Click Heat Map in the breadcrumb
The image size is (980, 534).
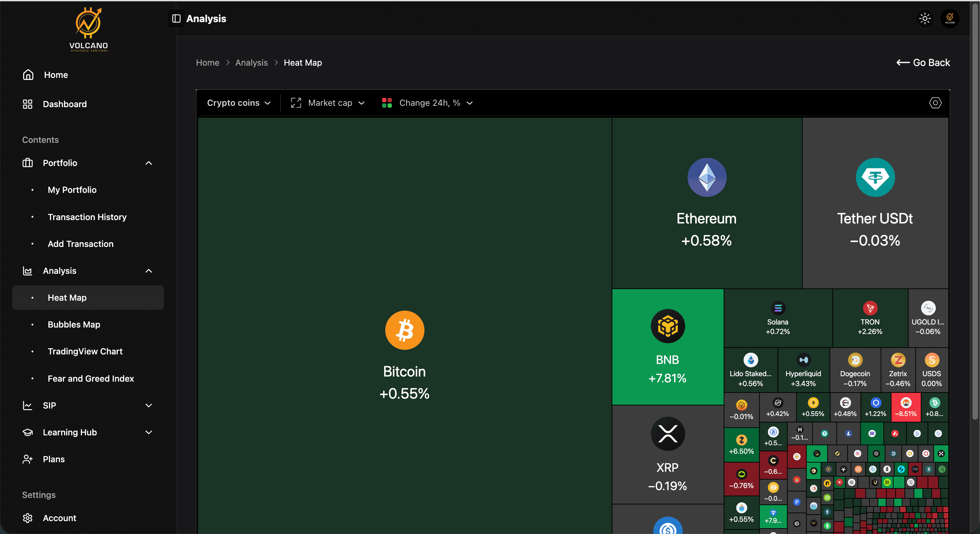tap(303, 63)
